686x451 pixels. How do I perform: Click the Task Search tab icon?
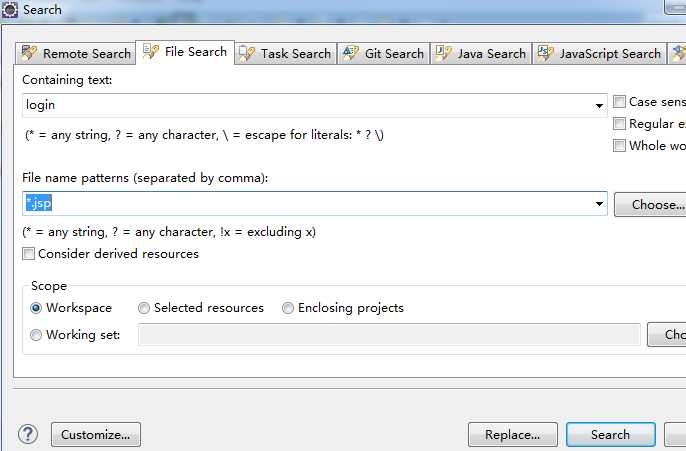246,53
